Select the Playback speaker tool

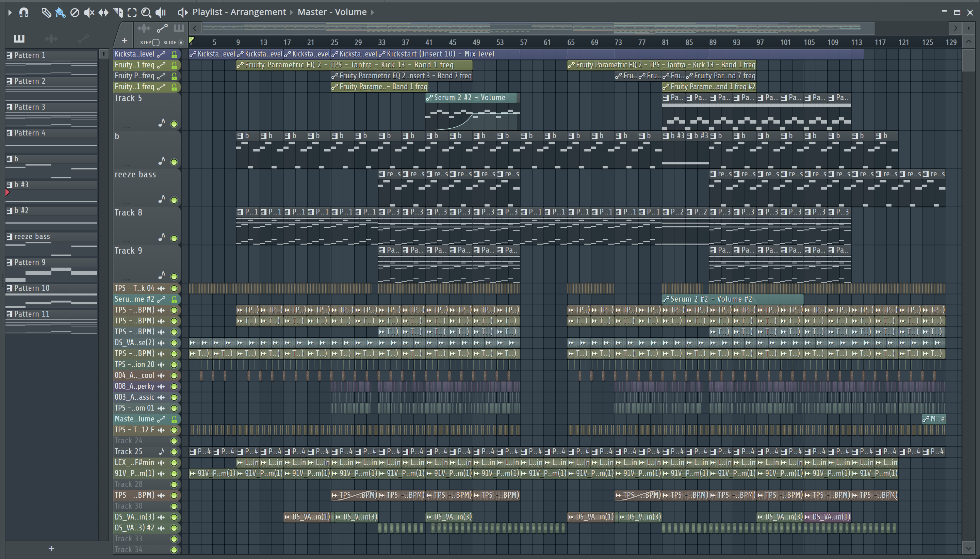160,13
